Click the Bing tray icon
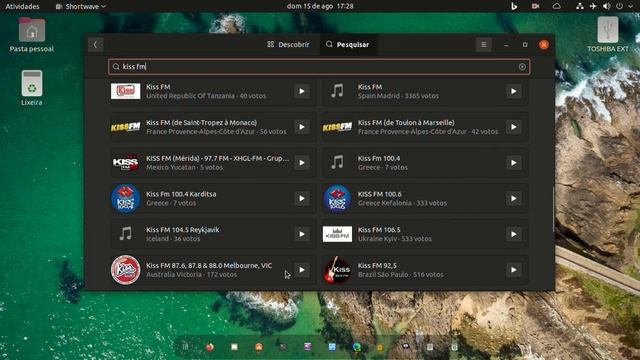This screenshot has height=360, width=640. pos(514,6)
